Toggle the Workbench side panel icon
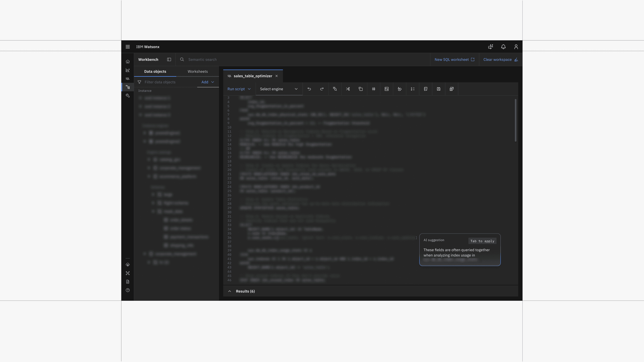644x362 pixels. click(169, 59)
